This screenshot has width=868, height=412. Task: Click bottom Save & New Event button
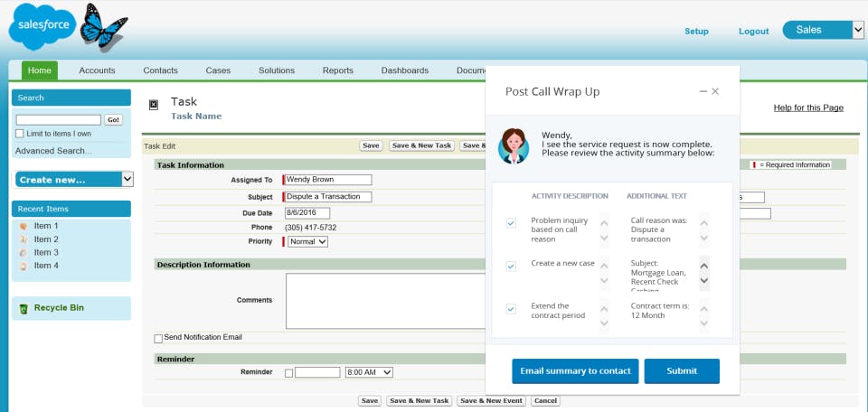[491, 401]
